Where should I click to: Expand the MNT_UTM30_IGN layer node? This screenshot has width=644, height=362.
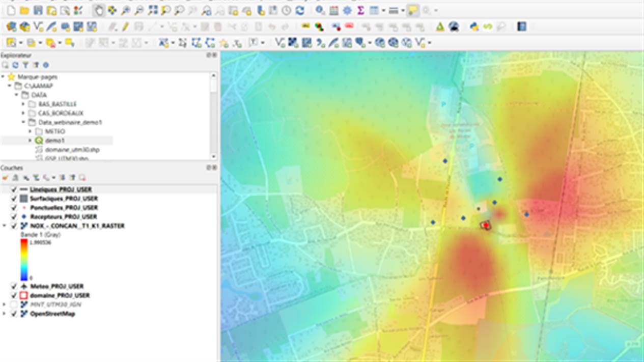point(5,304)
